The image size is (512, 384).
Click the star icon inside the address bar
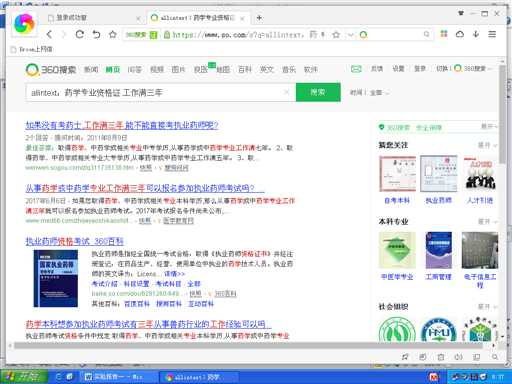(x=336, y=35)
